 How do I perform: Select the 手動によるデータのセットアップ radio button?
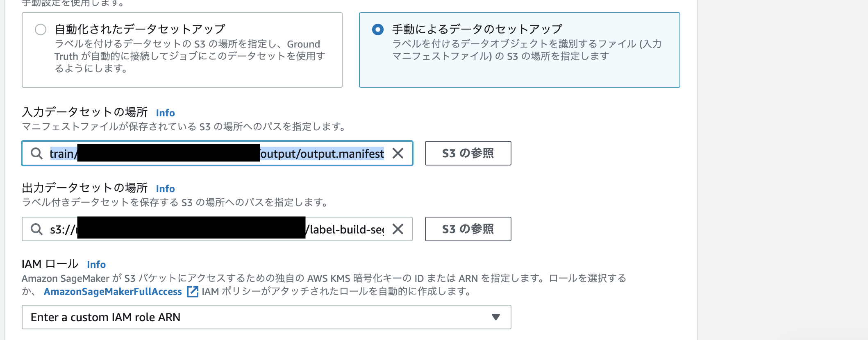coord(377,29)
